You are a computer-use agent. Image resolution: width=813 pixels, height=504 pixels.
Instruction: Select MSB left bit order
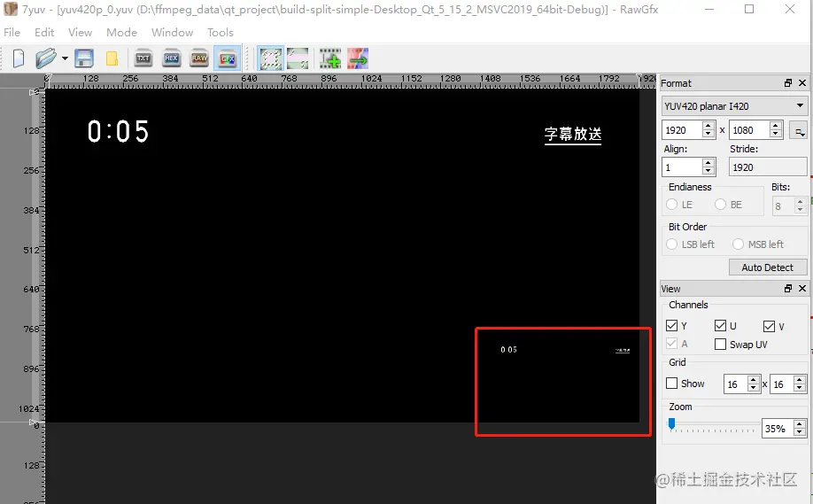pyautogui.click(x=739, y=244)
